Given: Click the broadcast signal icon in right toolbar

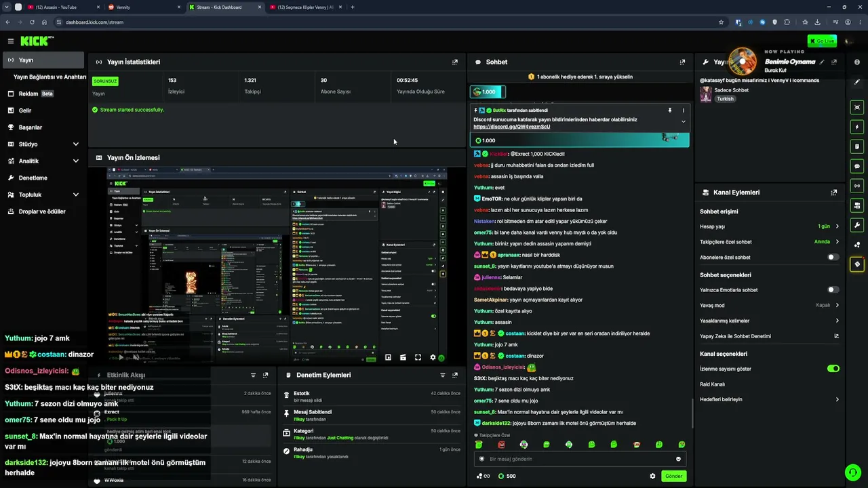Looking at the screenshot, I should coord(857,186).
